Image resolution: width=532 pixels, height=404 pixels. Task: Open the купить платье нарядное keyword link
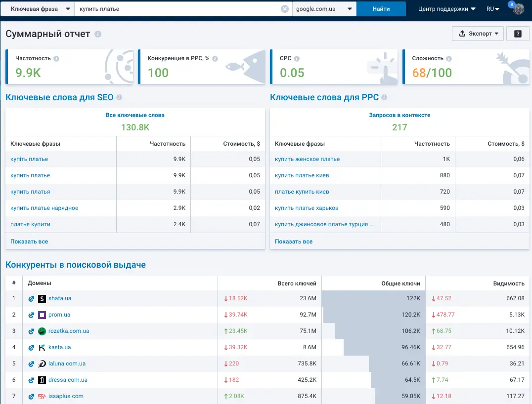click(44, 208)
